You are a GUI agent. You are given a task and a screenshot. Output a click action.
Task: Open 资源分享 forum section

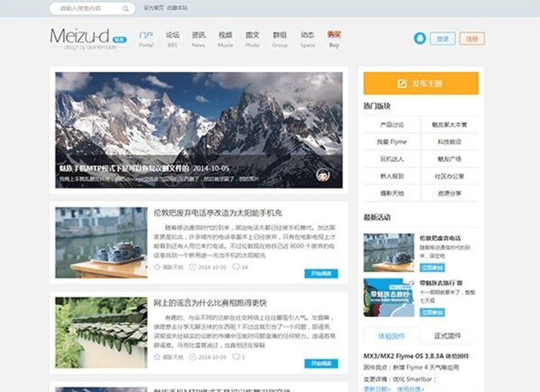coord(449,193)
